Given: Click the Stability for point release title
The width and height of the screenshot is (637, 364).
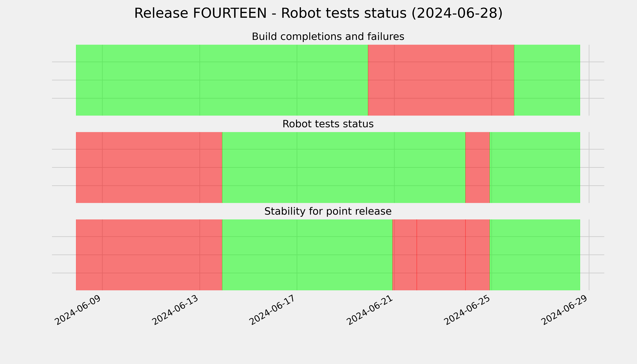Looking at the screenshot, I should coord(328,212).
